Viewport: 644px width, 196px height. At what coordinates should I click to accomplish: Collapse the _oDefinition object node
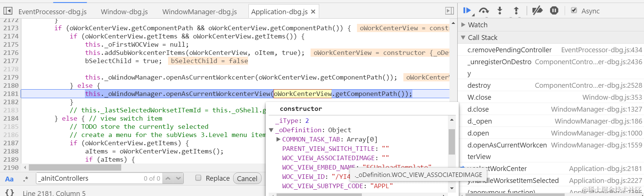point(271,130)
